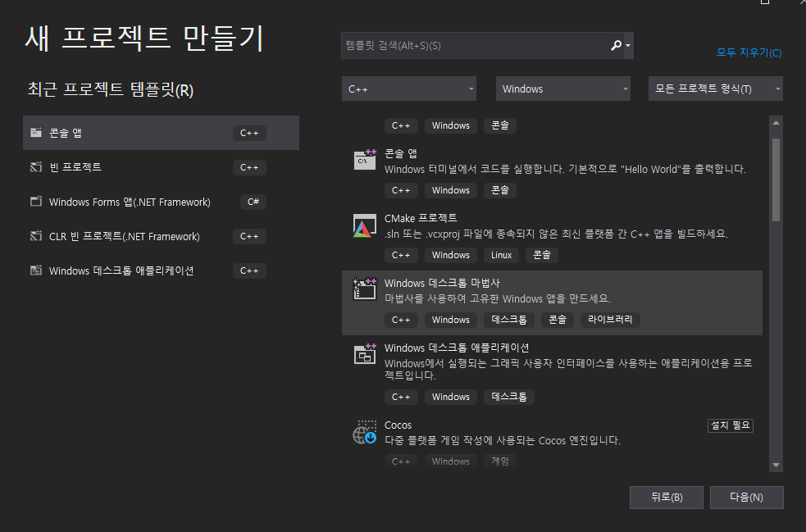
Task: Open the C++ language filter dropdown
Action: point(409,89)
